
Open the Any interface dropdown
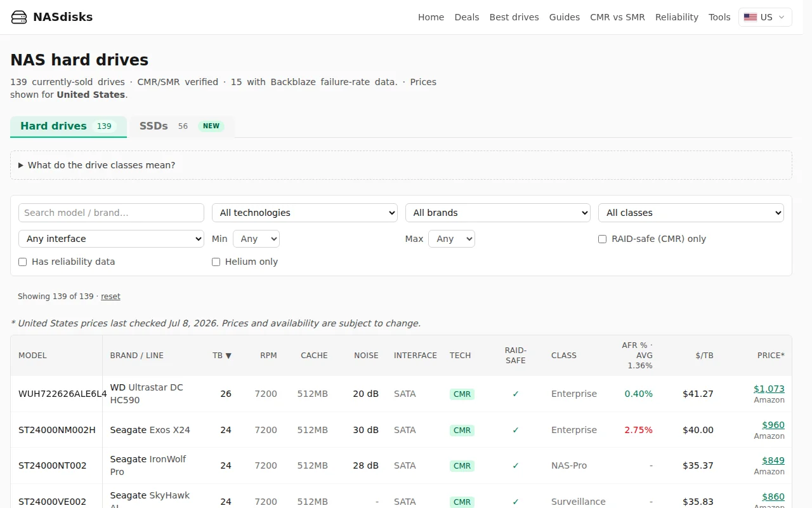(x=111, y=239)
